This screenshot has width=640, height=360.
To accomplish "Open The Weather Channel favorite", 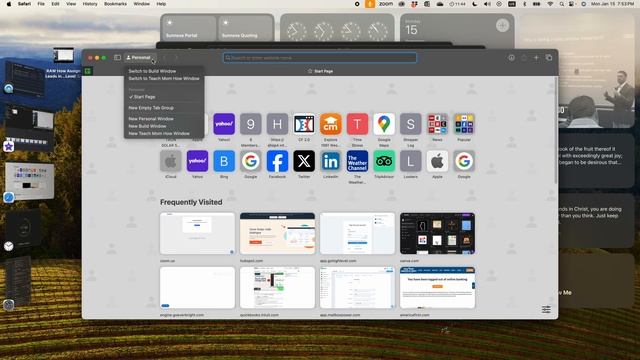I will [357, 161].
